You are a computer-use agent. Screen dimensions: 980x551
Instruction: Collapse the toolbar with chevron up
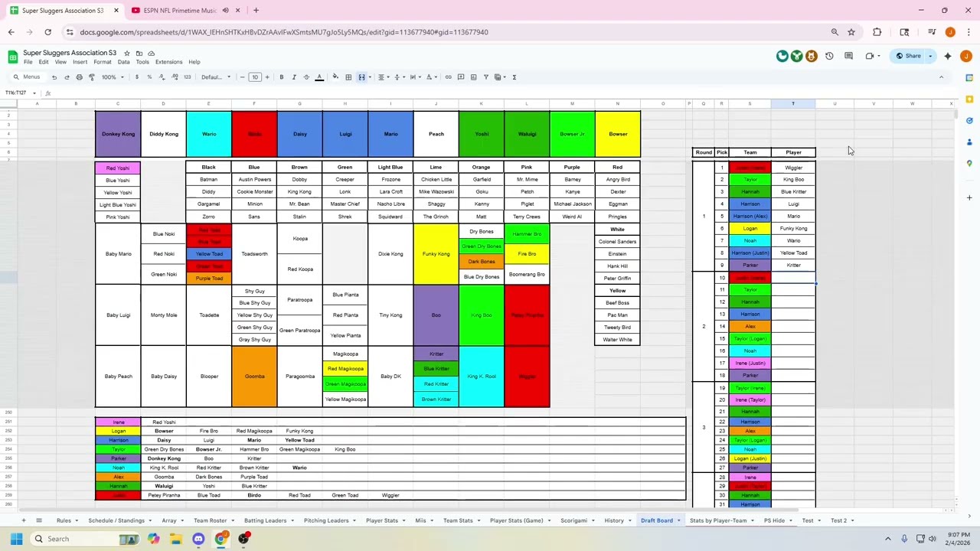point(941,77)
